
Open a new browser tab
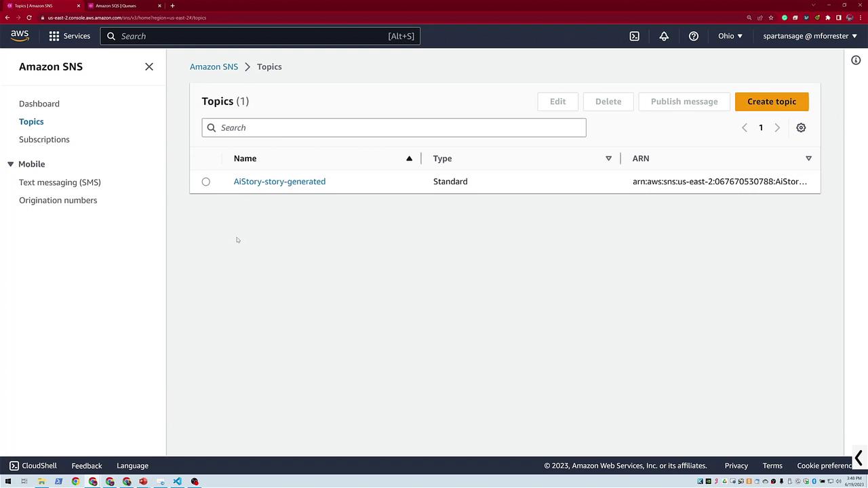tap(172, 5)
